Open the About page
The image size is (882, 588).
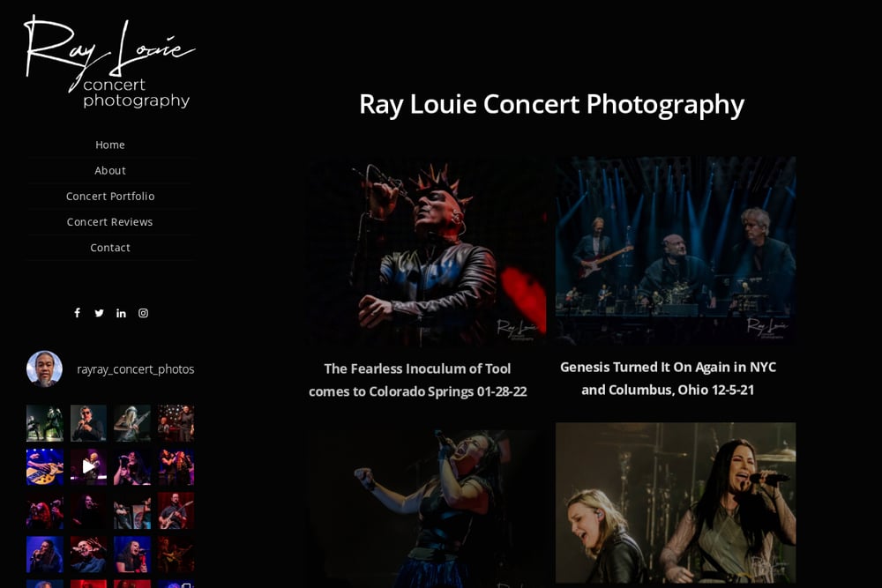click(110, 170)
